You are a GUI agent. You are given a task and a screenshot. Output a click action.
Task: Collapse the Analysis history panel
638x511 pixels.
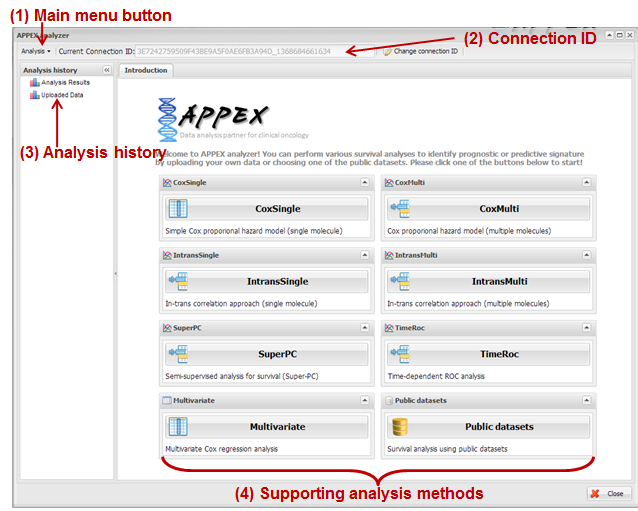pos(107,70)
